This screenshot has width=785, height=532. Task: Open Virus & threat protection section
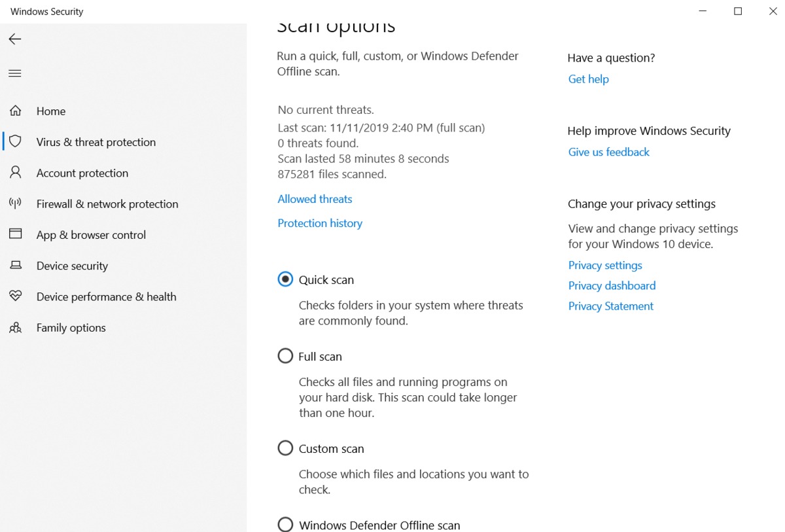tap(96, 142)
